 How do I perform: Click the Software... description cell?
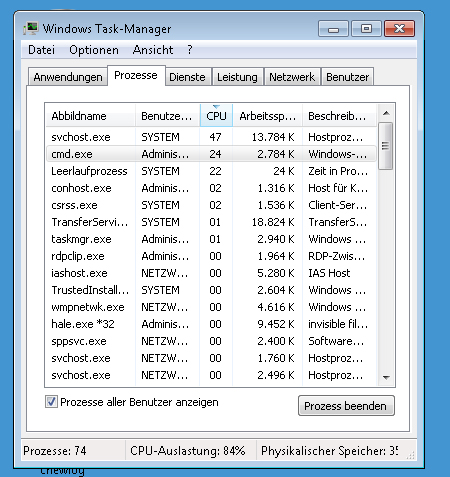click(336, 341)
